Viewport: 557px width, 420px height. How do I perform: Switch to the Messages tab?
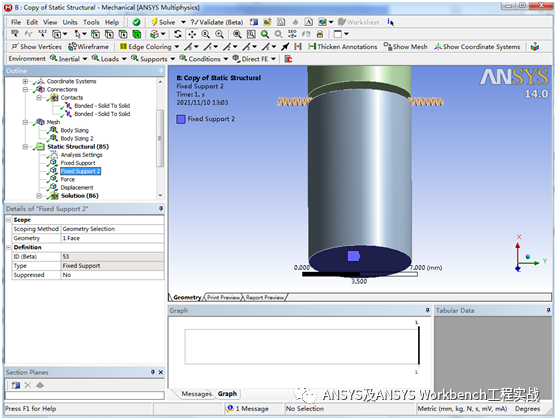point(196,394)
